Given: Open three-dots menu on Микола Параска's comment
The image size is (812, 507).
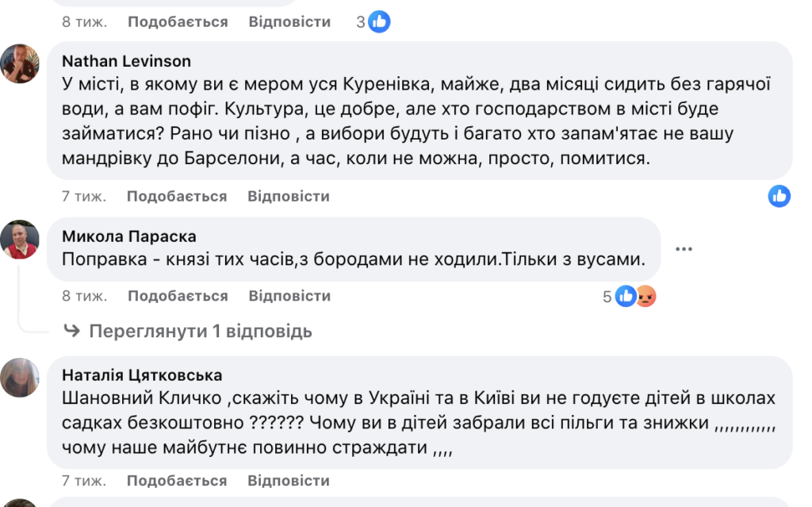Looking at the screenshot, I should click(684, 249).
